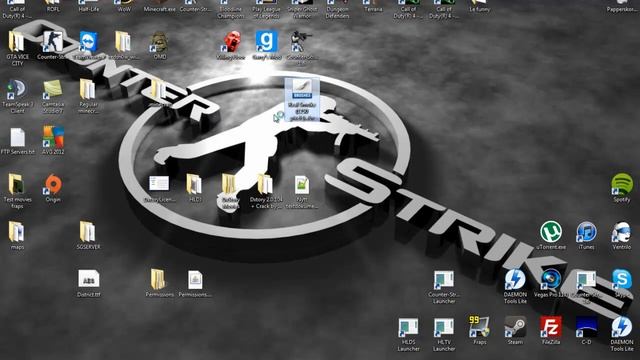
Task: Launch Ventrilo voice client
Action: click(x=622, y=232)
